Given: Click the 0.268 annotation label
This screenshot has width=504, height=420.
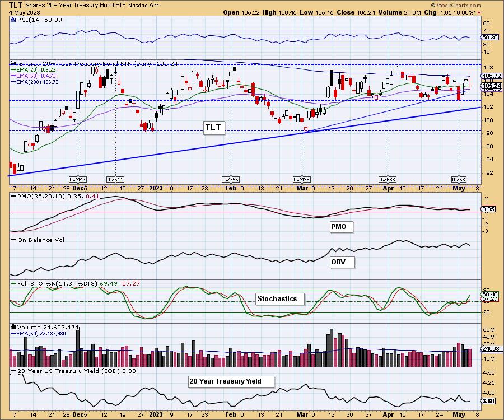Looking at the screenshot, I should 459,179.
